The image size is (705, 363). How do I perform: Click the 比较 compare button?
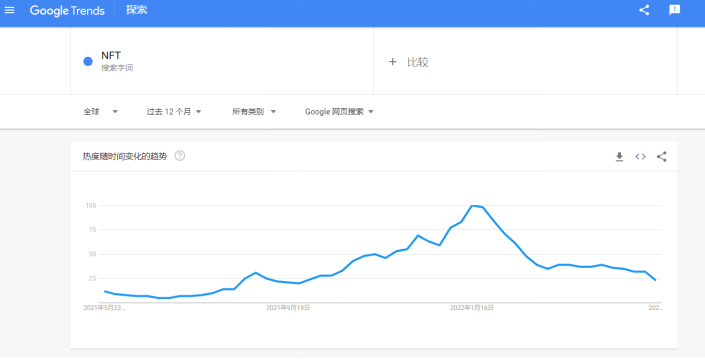pyautogui.click(x=418, y=62)
